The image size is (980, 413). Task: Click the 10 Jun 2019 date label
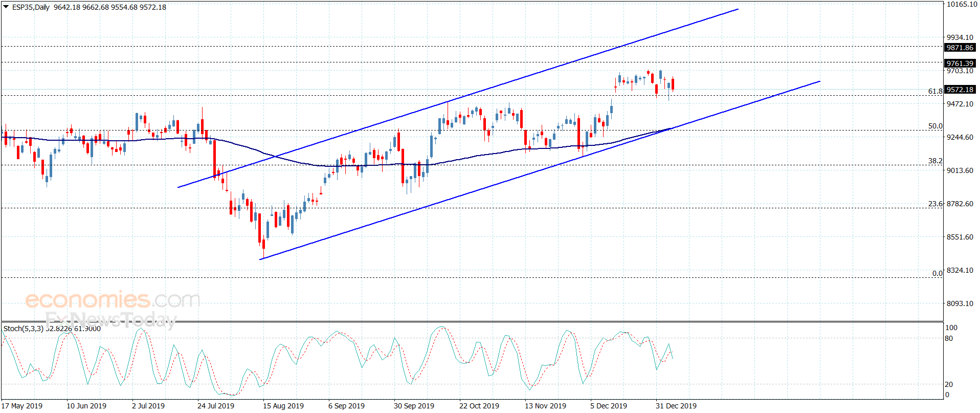[86, 406]
